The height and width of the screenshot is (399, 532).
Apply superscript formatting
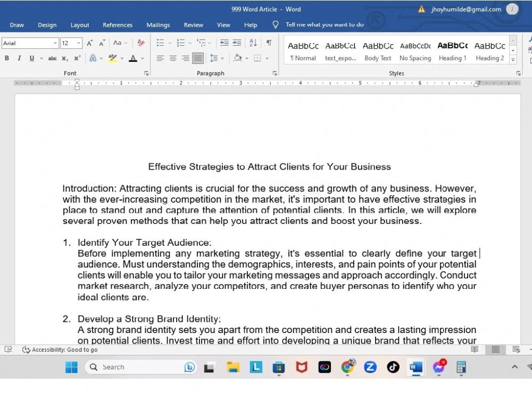(x=77, y=59)
